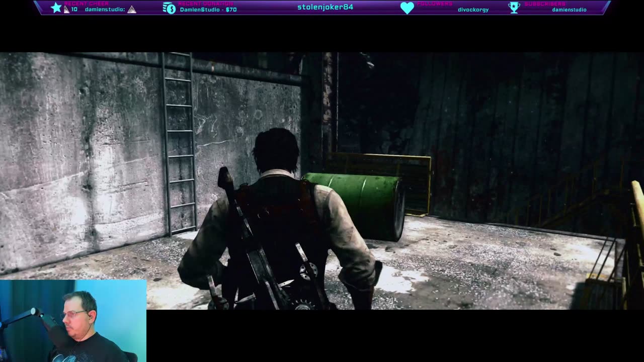Click the trophy Subscribers icon
Image resolution: width=644 pixels, height=362 pixels.
pos(514,8)
